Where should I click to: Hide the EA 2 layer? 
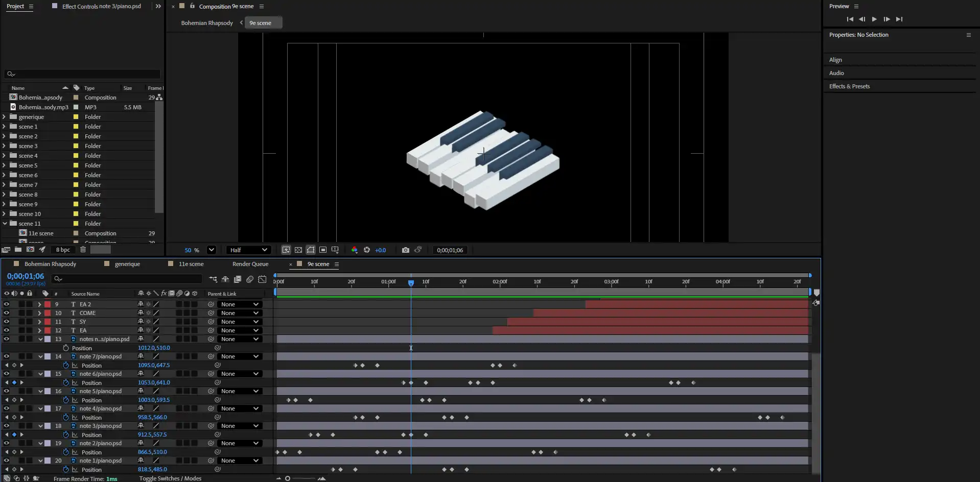pyautogui.click(x=7, y=304)
